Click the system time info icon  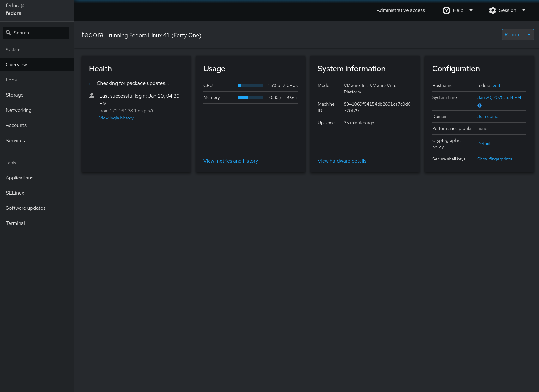[479, 106]
